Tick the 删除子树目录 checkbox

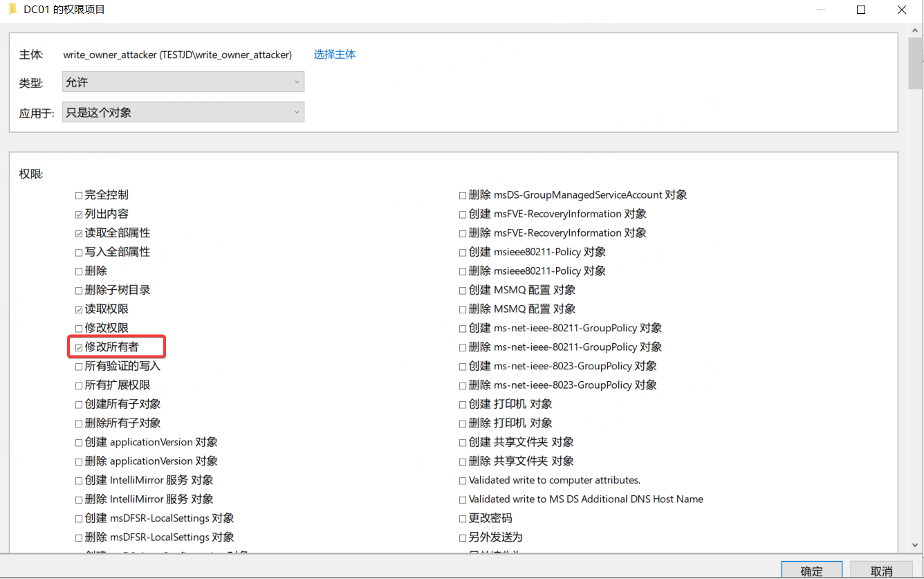click(79, 291)
